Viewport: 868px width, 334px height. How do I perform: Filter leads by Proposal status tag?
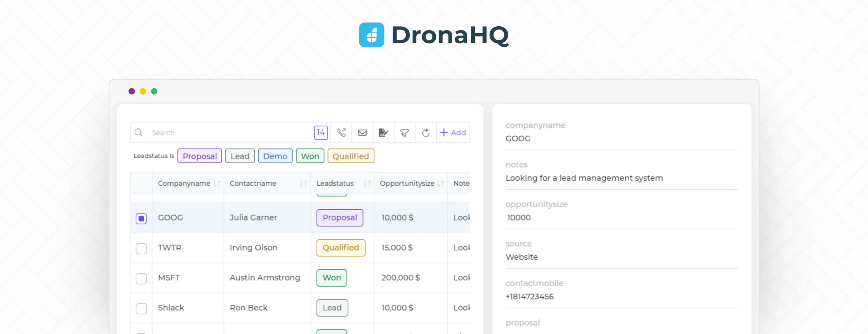pyautogui.click(x=200, y=156)
